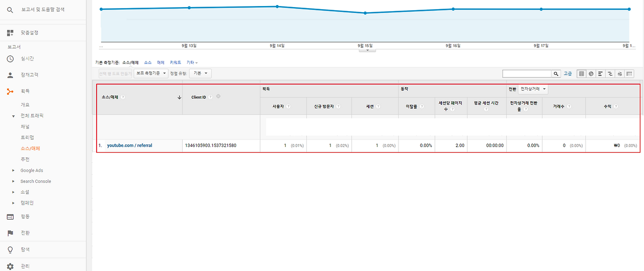Click the table search magnifier button
Screen dimensions: 644x271
[x=556, y=74]
